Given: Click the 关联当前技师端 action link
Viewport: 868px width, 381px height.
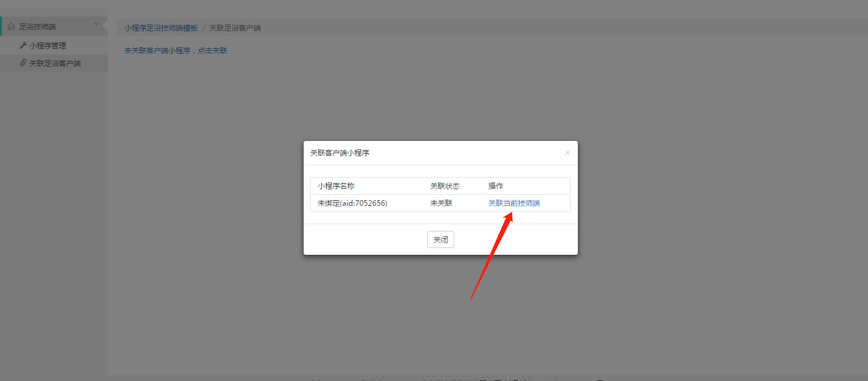Looking at the screenshot, I should [514, 203].
